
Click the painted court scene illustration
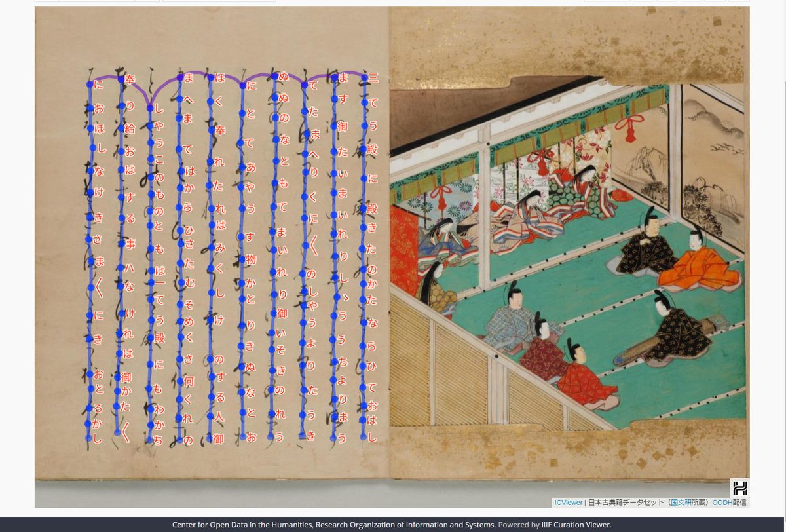point(569,259)
